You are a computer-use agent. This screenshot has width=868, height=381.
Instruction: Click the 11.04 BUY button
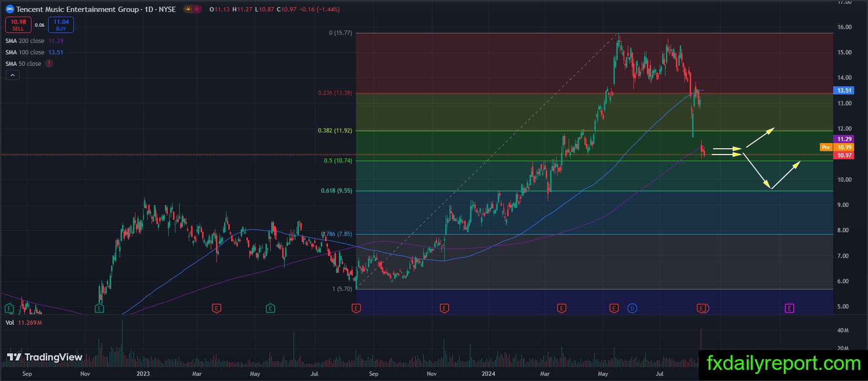point(61,25)
